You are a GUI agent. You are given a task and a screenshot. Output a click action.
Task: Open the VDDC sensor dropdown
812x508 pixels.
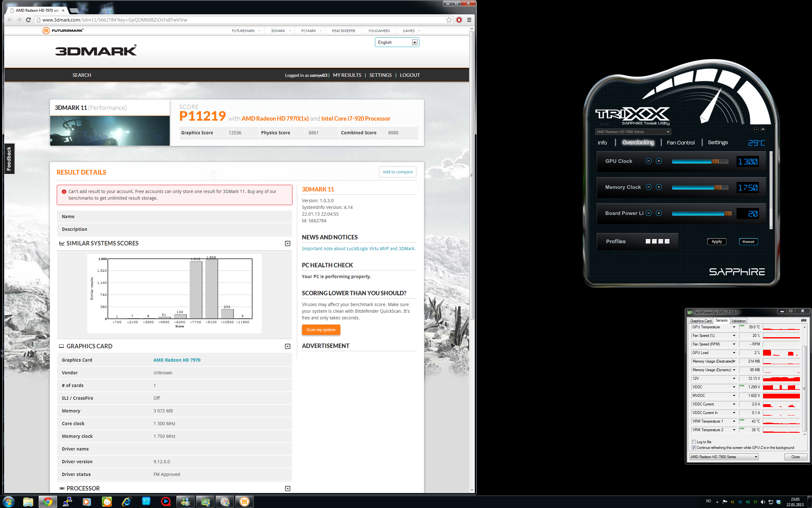tap(734, 387)
